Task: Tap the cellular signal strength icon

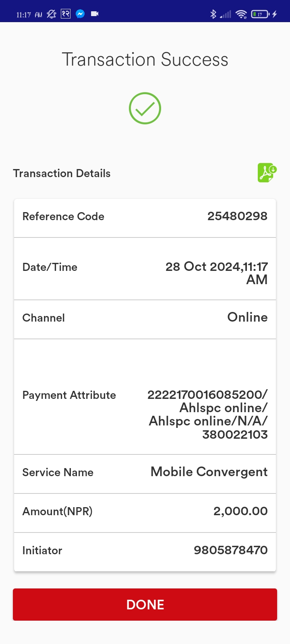Action: pos(226,14)
